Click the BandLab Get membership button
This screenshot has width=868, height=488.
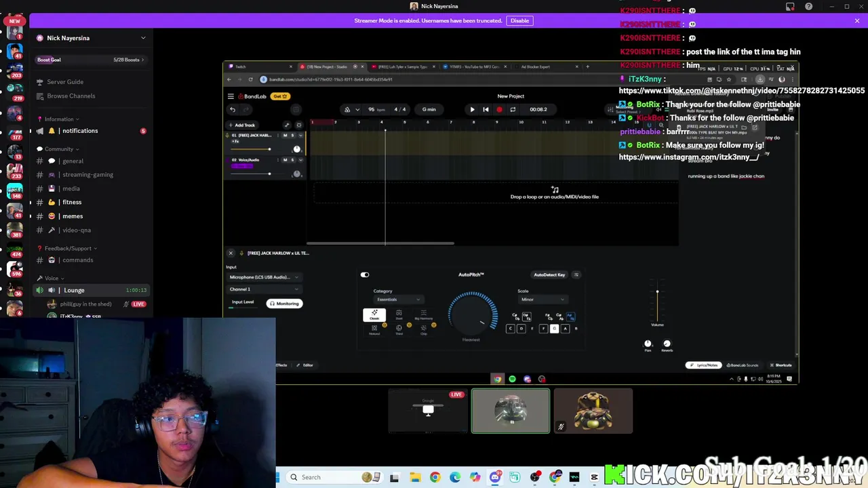(281, 96)
